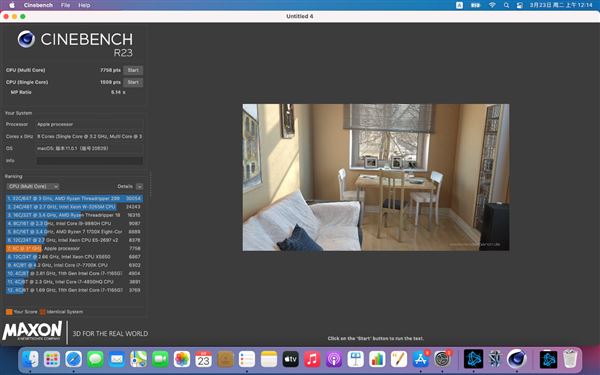600x375 pixels.
Task: Launch Safari from the Dock
Action: coord(73,359)
